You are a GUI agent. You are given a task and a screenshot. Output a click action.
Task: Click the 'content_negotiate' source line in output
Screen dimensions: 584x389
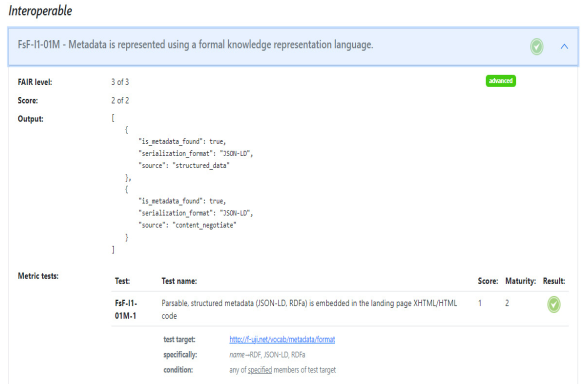click(x=187, y=225)
